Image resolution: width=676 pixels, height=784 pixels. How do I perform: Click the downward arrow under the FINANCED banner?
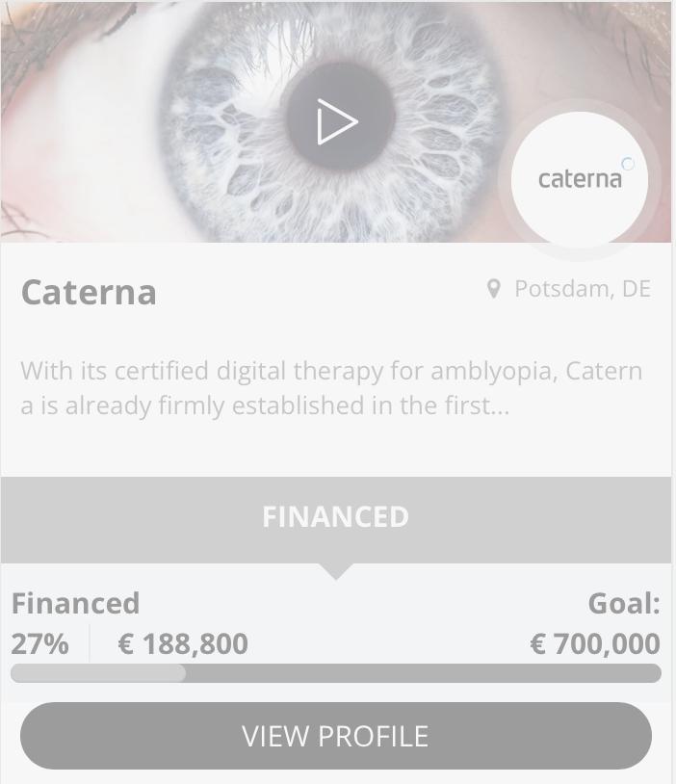(x=335, y=569)
